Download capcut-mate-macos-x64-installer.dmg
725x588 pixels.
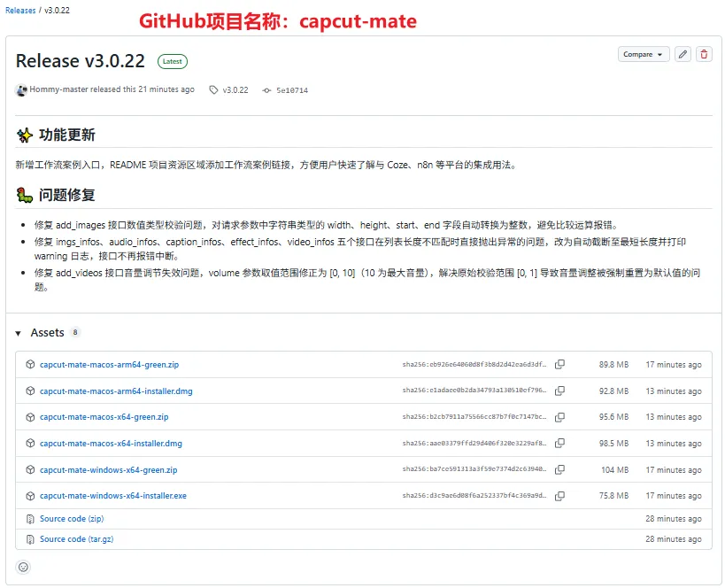[x=111, y=443]
